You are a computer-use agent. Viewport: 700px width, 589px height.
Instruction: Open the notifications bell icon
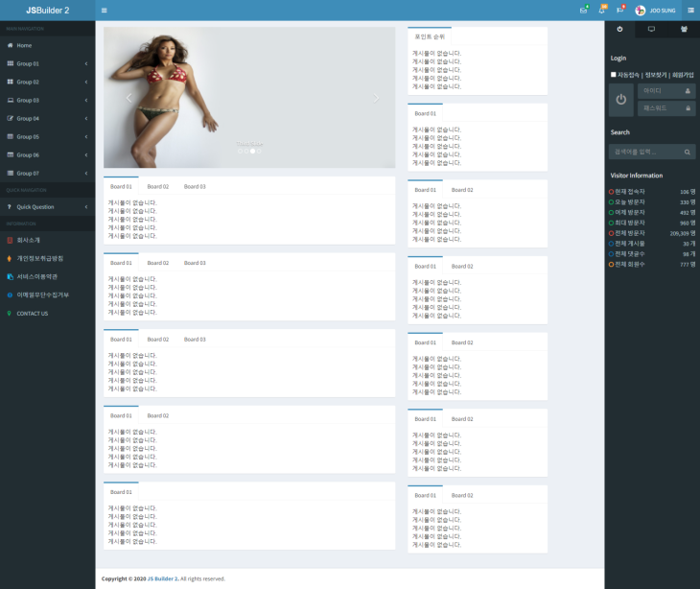[x=601, y=11]
